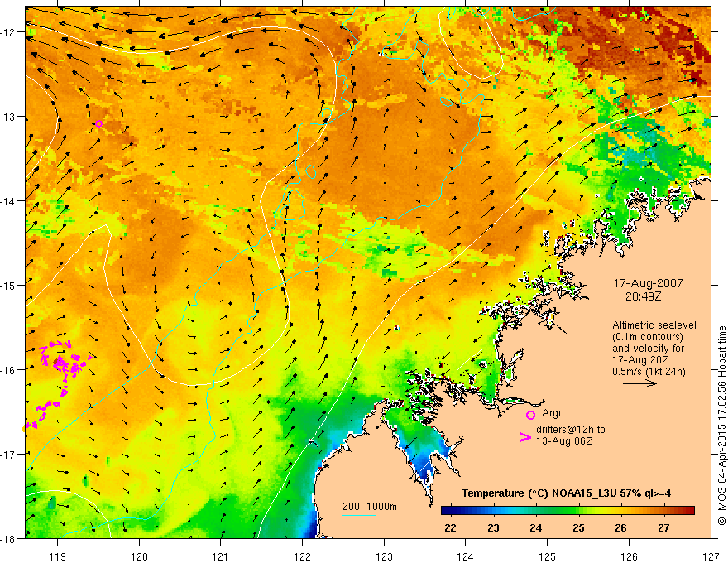Click the colorbar tick label 22
The image size is (728, 563).
coord(450,528)
